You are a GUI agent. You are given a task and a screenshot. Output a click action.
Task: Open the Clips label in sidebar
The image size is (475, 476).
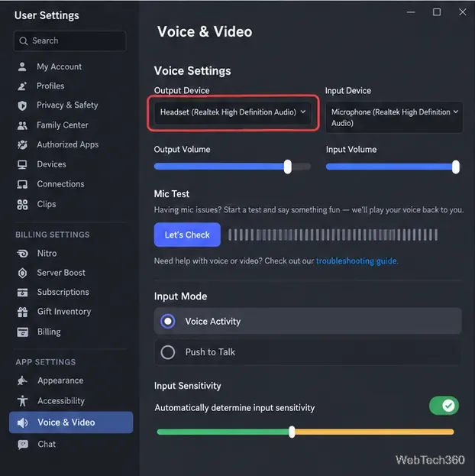pyautogui.click(x=47, y=204)
